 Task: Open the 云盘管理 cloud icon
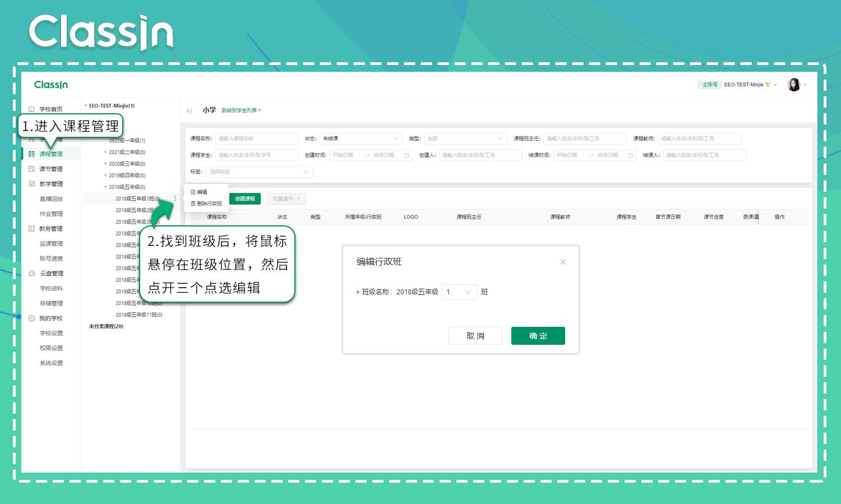(x=32, y=274)
